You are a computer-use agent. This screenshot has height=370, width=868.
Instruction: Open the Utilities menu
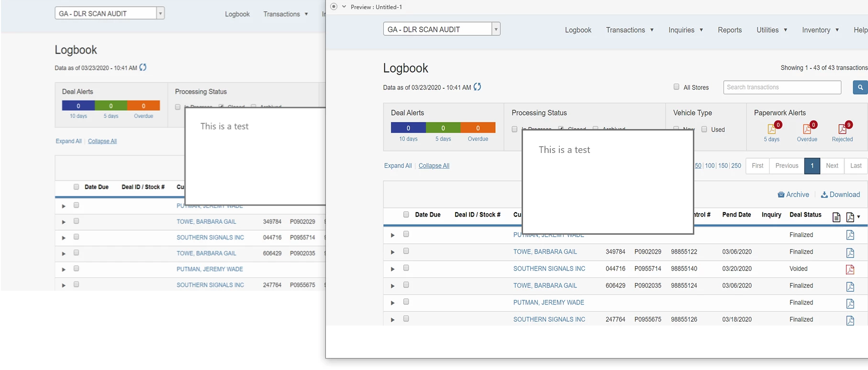coord(772,30)
